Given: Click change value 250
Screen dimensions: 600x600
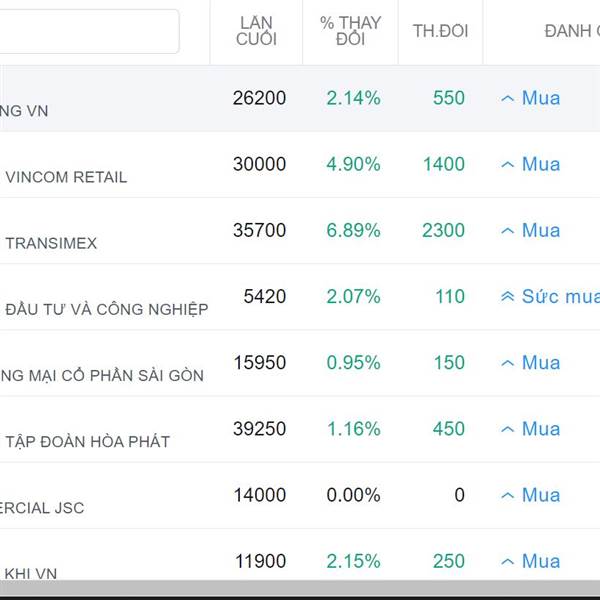Looking at the screenshot, I should coord(449,561).
